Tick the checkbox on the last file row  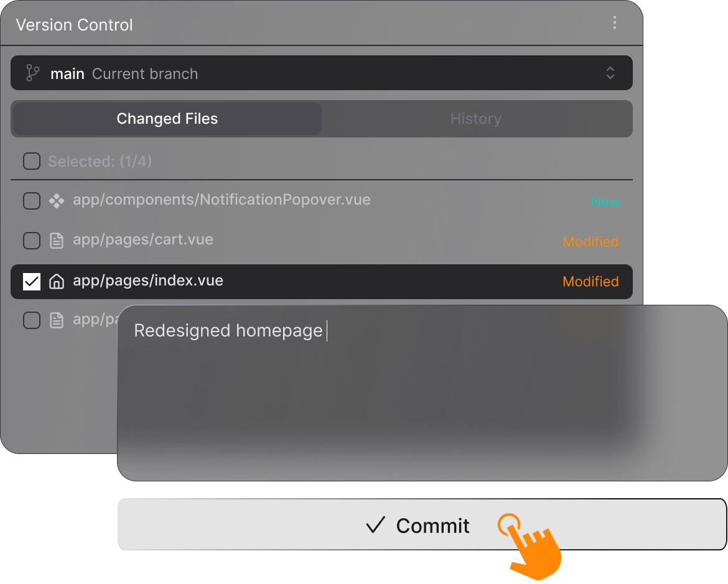(31, 320)
